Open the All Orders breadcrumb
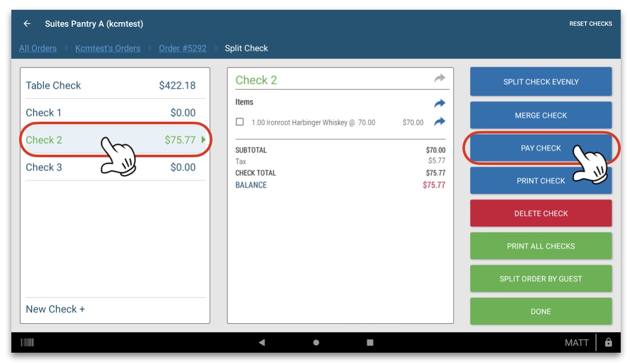This screenshot has height=364, width=630. pyautogui.click(x=38, y=48)
